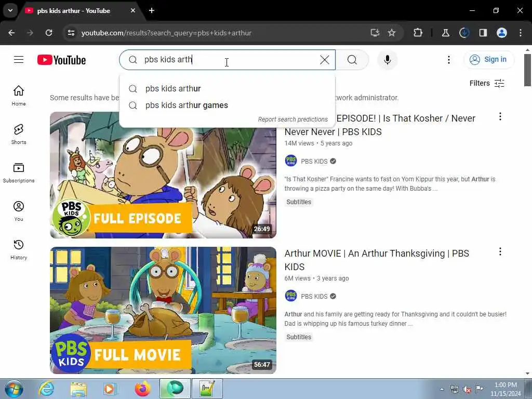Viewport: 532px width, 399px height.
Task: Start voice search with the microphone
Action: [x=388, y=60]
